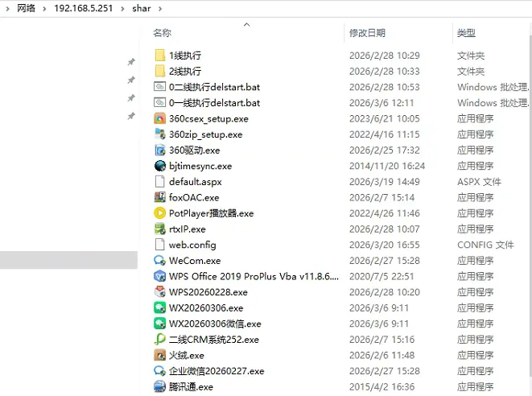Select the WX20260306.exe WeChat icon
Viewport: 532px width, 396px height.
pyautogui.click(x=160, y=307)
